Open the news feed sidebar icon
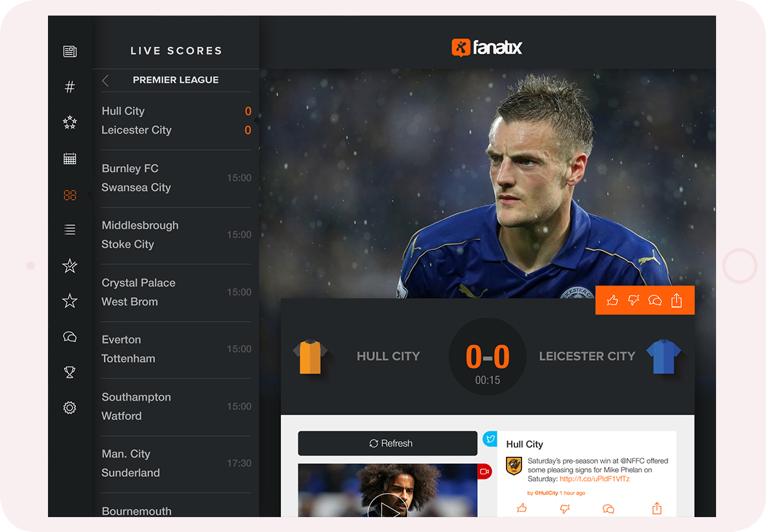The width and height of the screenshot is (766, 532). 70,51
